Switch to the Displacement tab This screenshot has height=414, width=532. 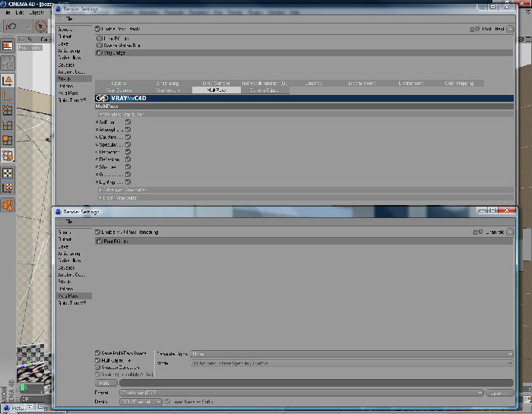[x=362, y=83]
